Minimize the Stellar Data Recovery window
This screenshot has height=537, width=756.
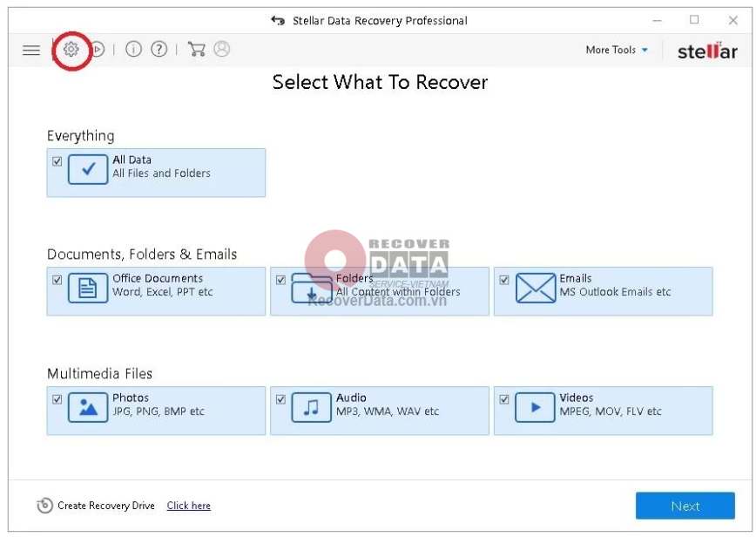[x=657, y=20]
